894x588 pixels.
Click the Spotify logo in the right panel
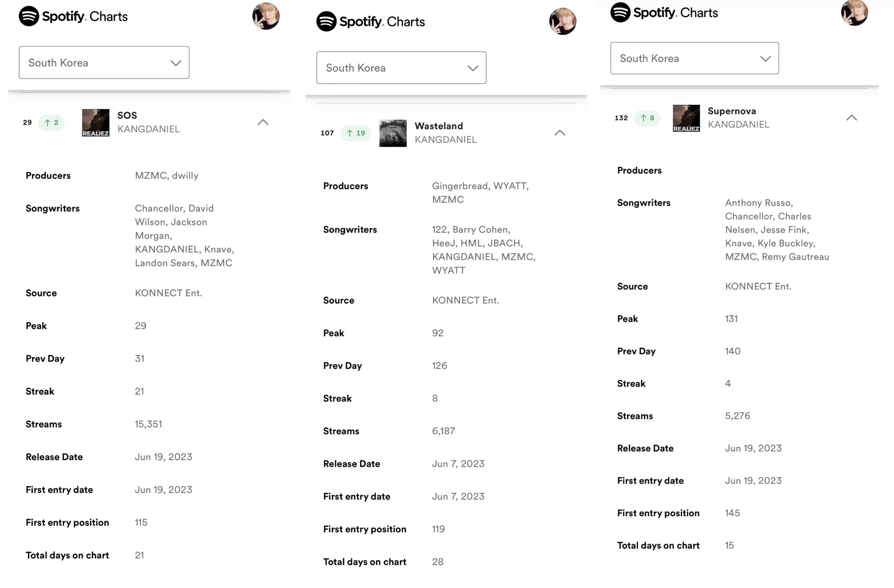point(620,12)
